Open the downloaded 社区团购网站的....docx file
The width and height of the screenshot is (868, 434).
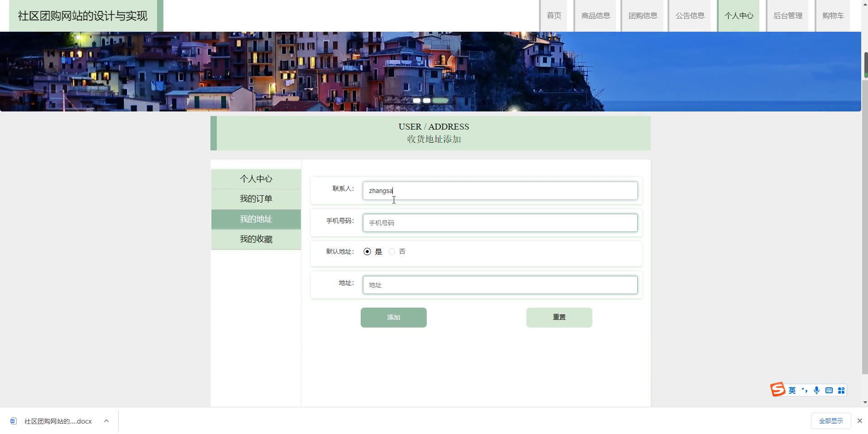(x=58, y=421)
